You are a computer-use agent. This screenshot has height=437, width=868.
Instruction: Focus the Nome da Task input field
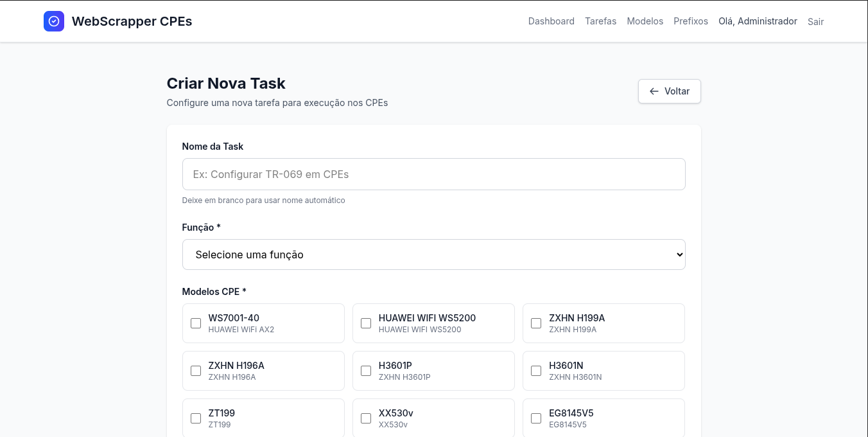tap(433, 174)
